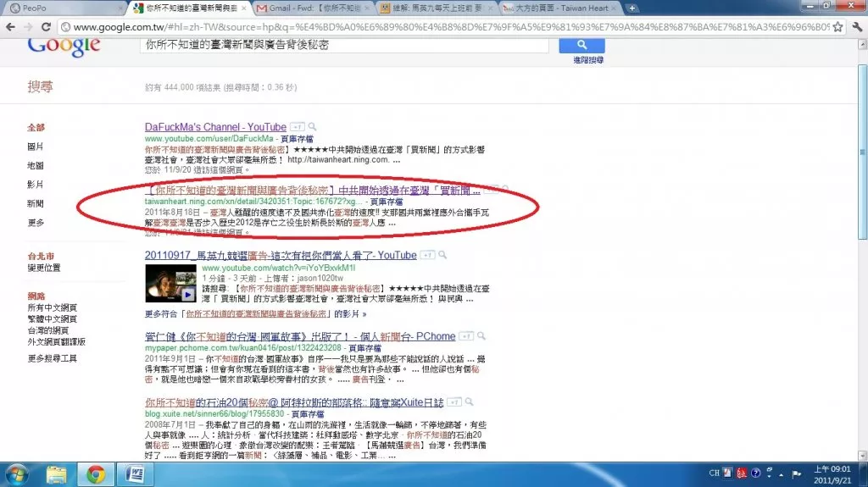Image resolution: width=868 pixels, height=487 pixels.
Task: Click the blue magnifier search button
Action: point(581,45)
